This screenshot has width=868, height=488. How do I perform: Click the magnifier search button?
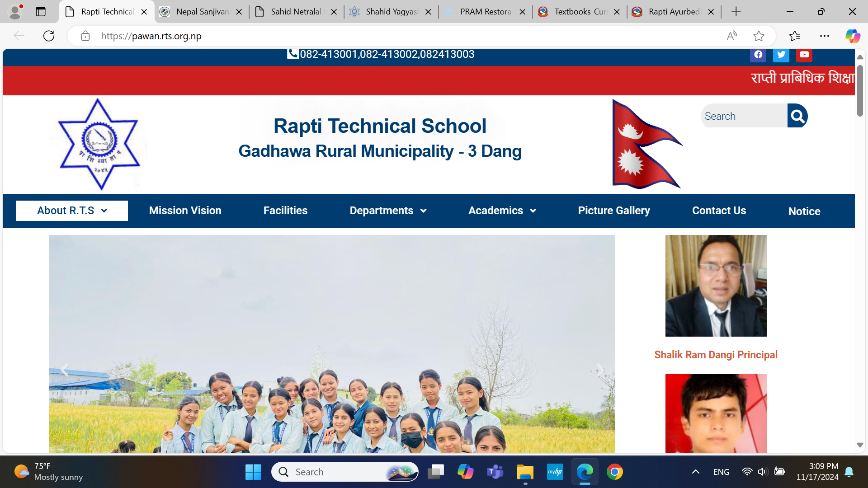pos(797,116)
